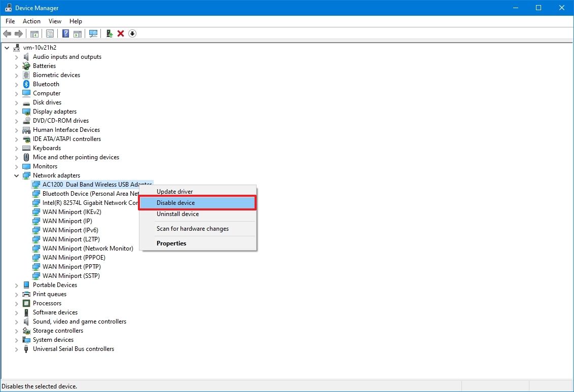Screen dimensions: 574x392
Task: Click the red X Uninstall device toolbar icon
Action: (x=120, y=33)
